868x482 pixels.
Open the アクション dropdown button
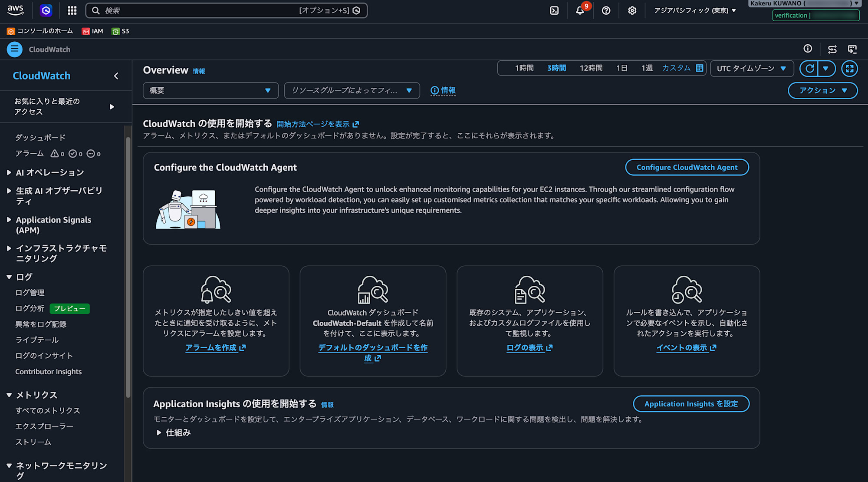[x=822, y=90]
